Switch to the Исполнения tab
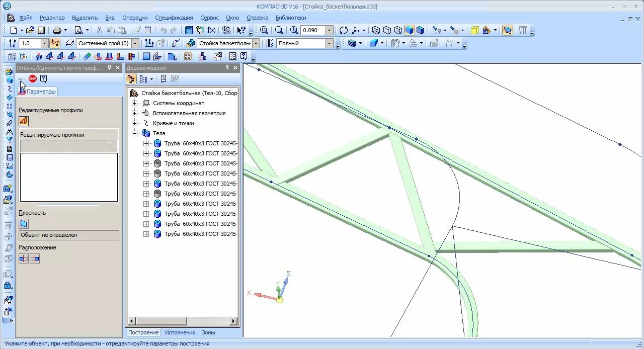Image resolution: width=644 pixels, height=349 pixels. pos(180,332)
